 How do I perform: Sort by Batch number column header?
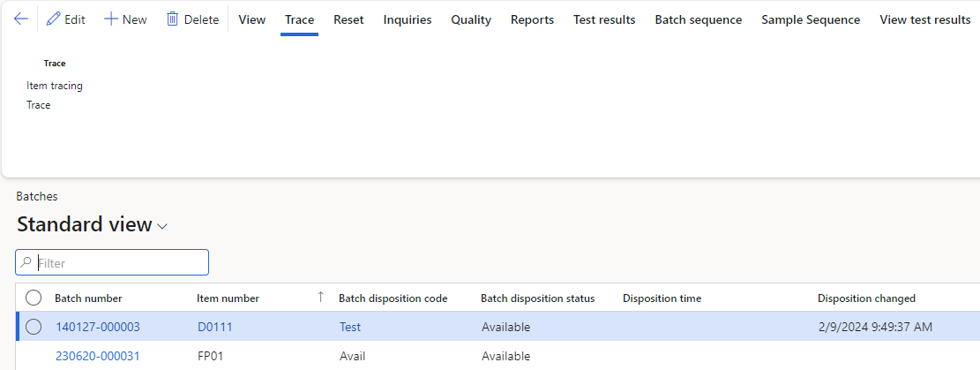[x=89, y=298]
